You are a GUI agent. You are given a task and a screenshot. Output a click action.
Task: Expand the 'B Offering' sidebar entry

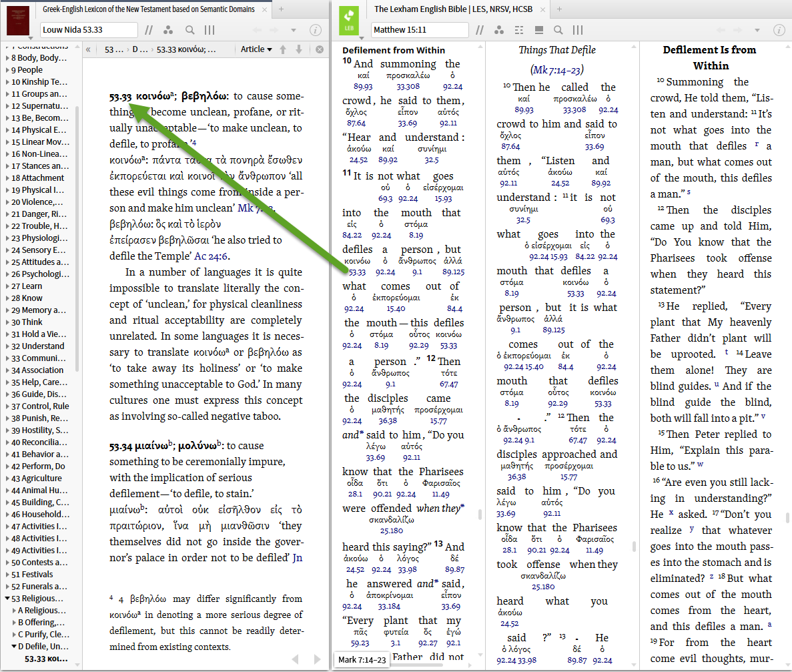[x=14, y=622]
